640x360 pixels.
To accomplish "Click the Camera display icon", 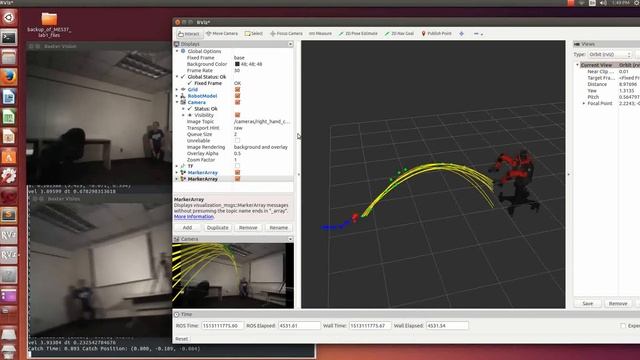I will tap(183, 102).
